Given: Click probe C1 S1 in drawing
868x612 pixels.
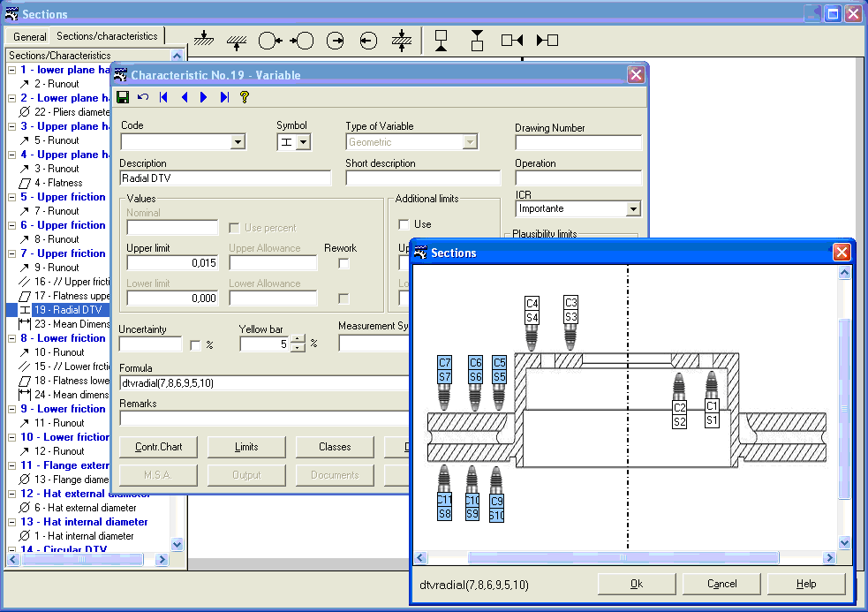Looking at the screenshot, I should 712,399.
